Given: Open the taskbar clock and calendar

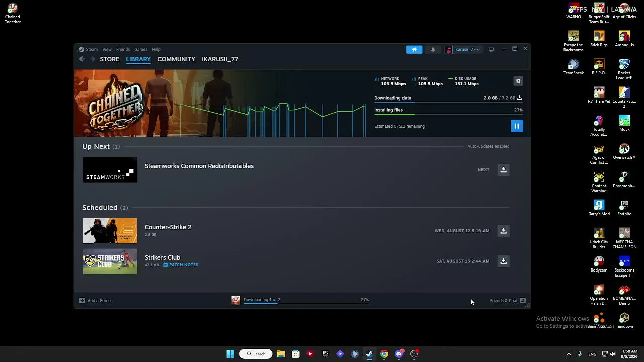Looking at the screenshot, I should (x=629, y=354).
